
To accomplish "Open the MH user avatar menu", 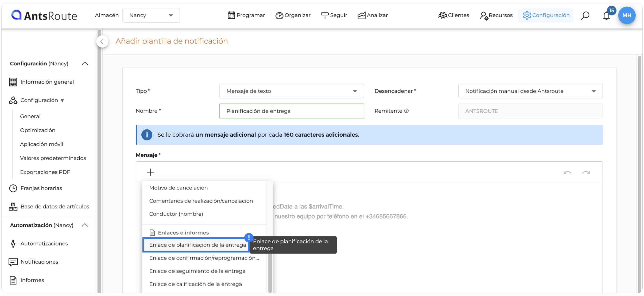I will coord(627,15).
